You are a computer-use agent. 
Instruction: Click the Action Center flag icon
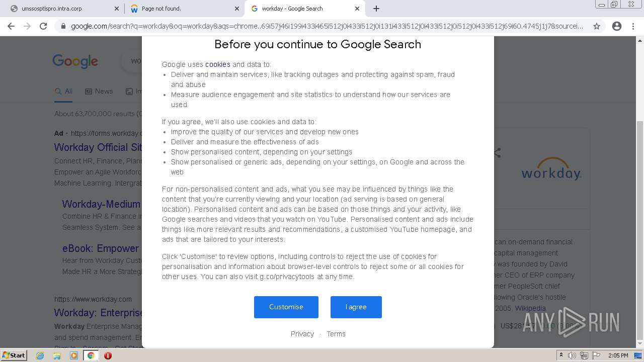tap(596, 355)
